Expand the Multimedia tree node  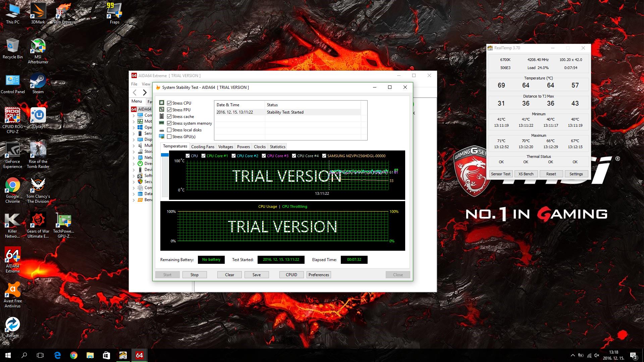134,145
